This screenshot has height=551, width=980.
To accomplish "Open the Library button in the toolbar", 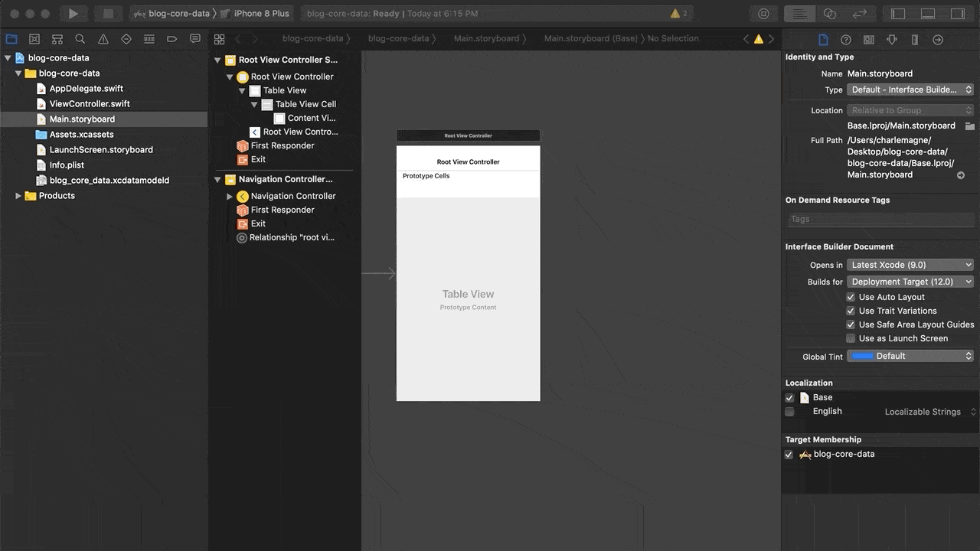I will click(x=763, y=14).
